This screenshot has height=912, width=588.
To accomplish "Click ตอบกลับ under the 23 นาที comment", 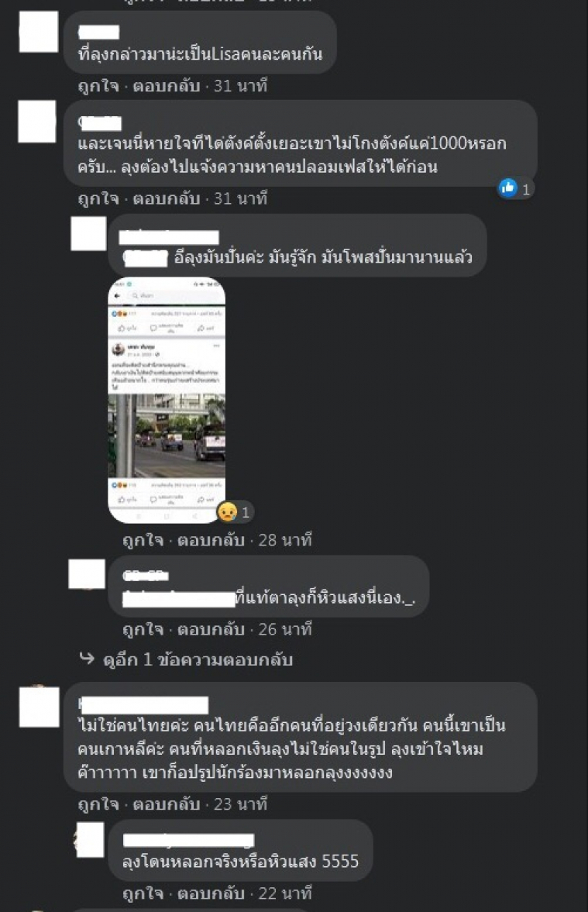I will 167,804.
